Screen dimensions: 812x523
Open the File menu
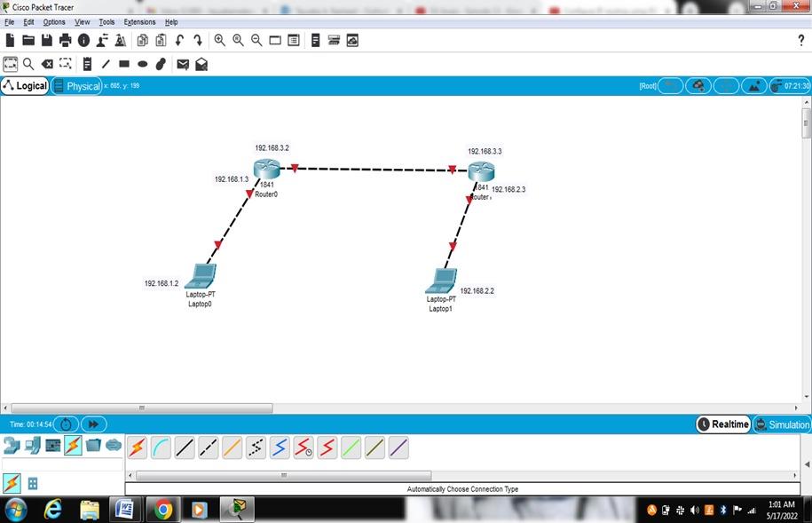tap(10, 22)
